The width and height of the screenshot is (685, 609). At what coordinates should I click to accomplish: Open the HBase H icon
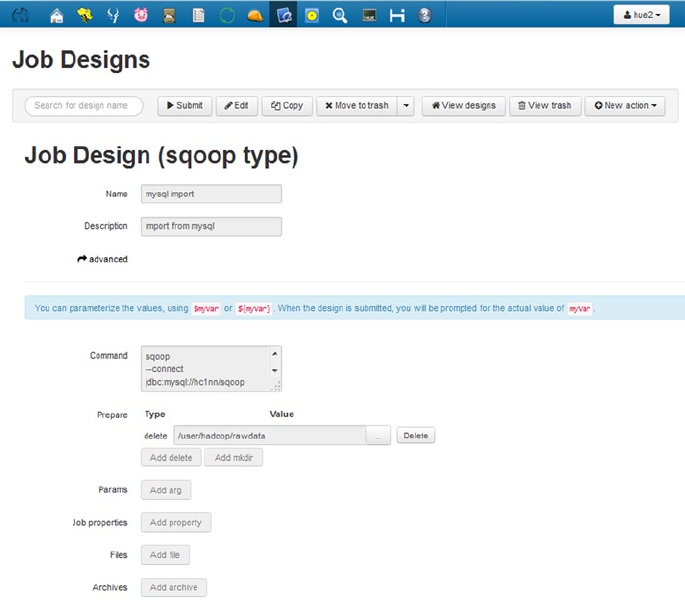pyautogui.click(x=397, y=16)
